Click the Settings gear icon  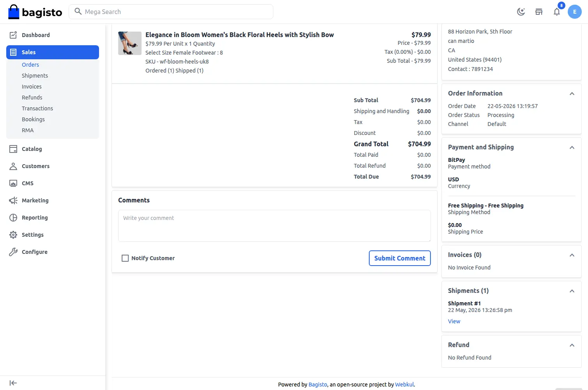pos(13,235)
